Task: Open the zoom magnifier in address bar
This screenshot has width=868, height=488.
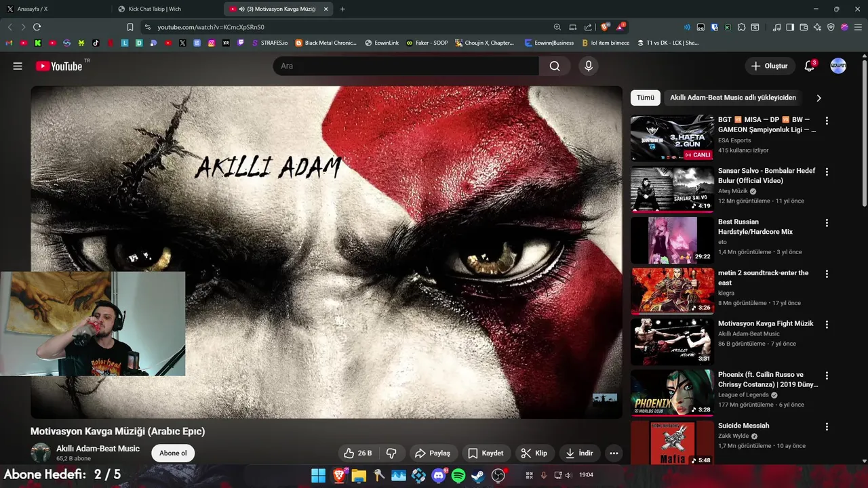Action: 557,27
